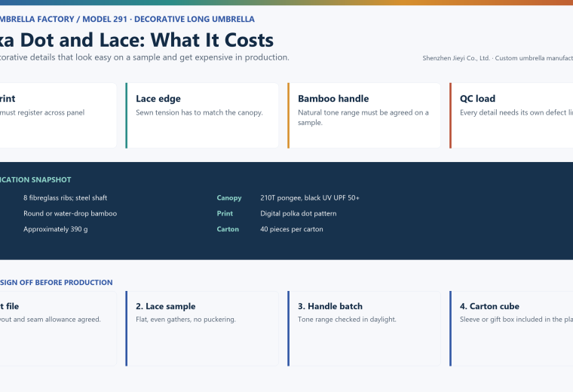Click the 'Canopy' spec label
The image size is (573, 392).
tap(228, 198)
